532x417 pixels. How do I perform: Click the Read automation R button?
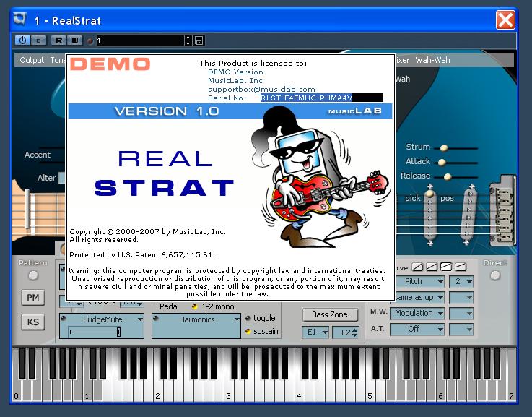tap(58, 40)
